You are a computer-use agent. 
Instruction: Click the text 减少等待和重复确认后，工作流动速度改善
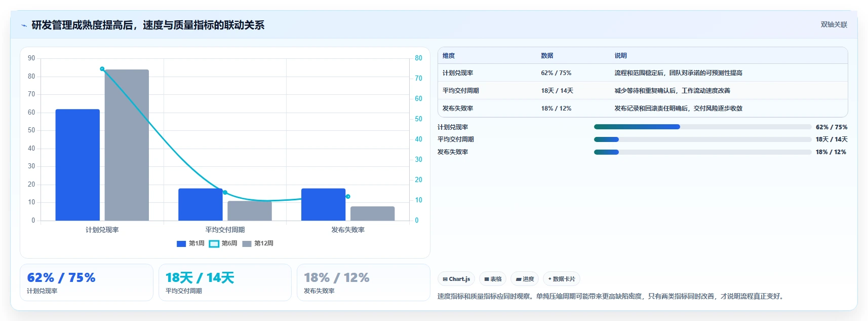[673, 91]
